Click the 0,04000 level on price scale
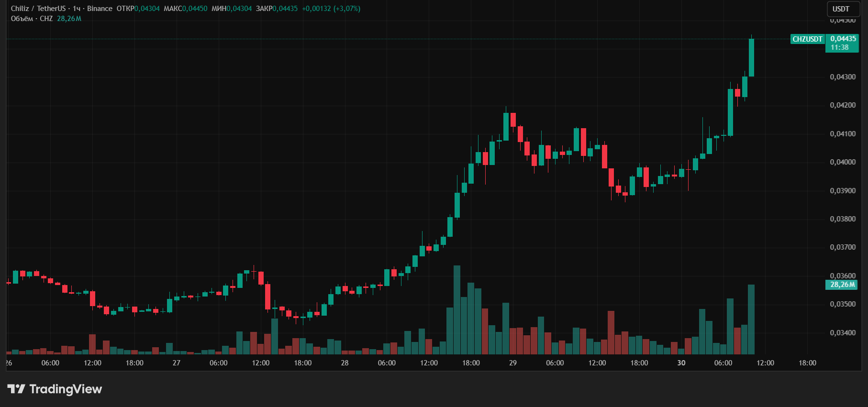This screenshot has width=868, height=407. [x=843, y=162]
